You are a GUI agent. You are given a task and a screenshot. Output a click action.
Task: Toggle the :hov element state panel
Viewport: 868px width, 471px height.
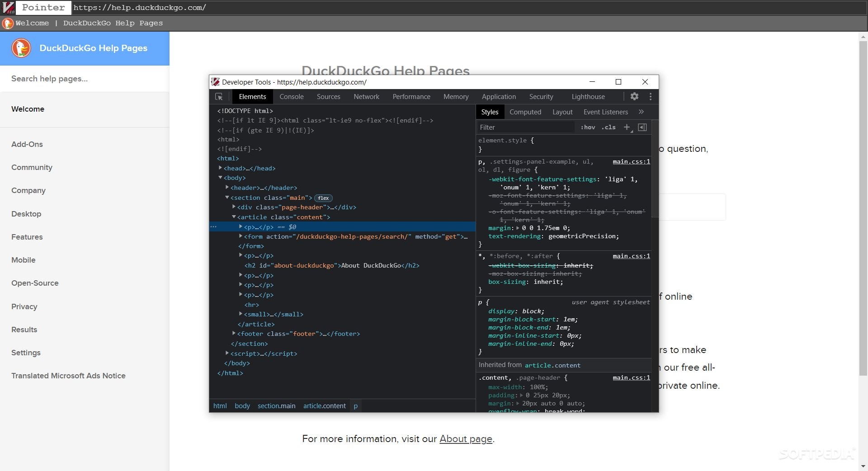pos(588,127)
